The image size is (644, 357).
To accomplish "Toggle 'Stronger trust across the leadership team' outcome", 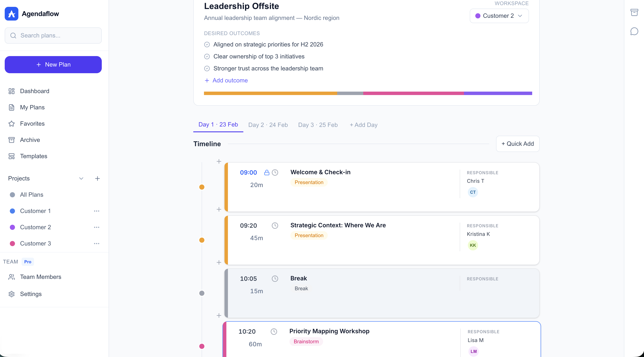I will pos(207,68).
